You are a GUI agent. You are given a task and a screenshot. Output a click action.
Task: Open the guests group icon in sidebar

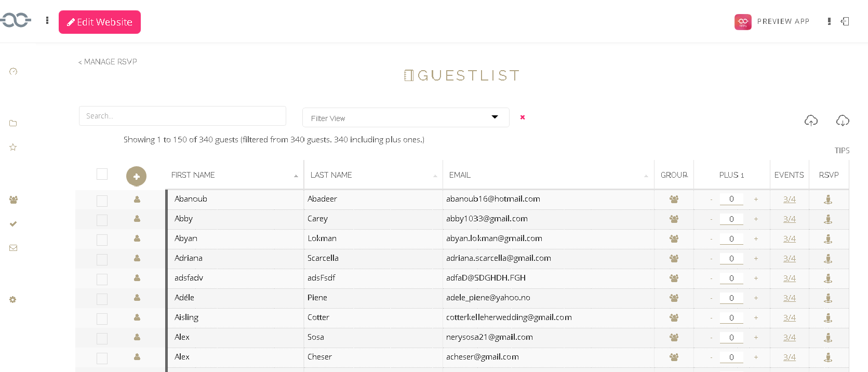pyautogui.click(x=14, y=200)
